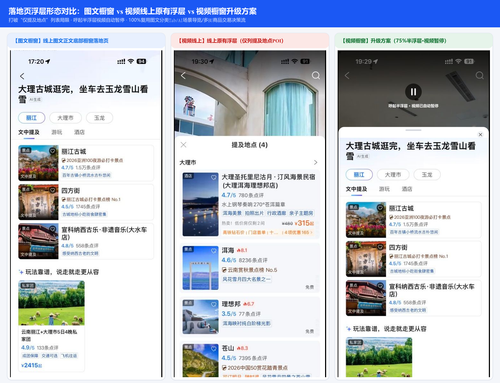Viewport: 500px width, 383px height.
Task: Click 理想邦 title in middle phone
Action: pyautogui.click(x=231, y=304)
